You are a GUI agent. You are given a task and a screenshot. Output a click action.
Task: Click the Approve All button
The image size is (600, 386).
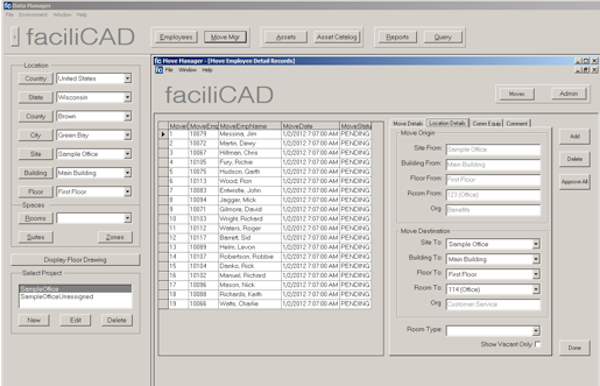pos(574,182)
